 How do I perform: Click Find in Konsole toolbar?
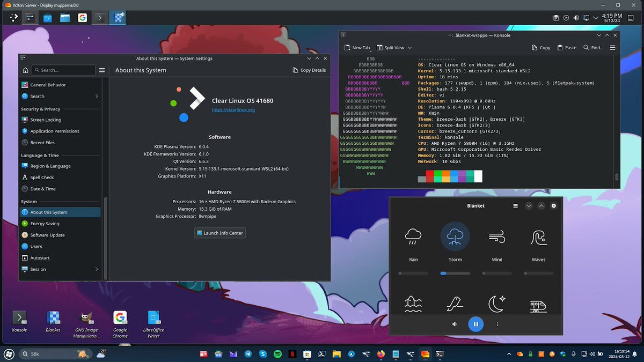[x=594, y=48]
